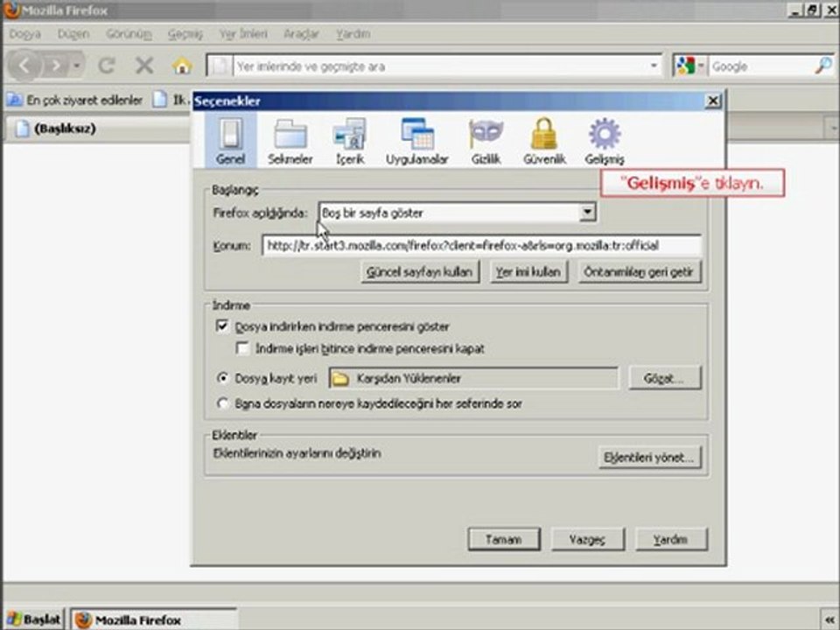Open the Gizlilik options panel

coord(486,140)
